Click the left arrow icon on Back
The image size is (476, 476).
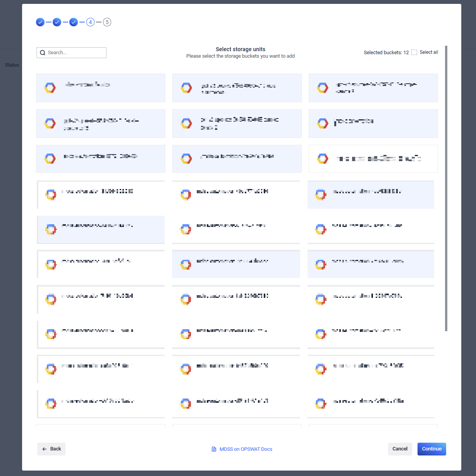point(45,449)
